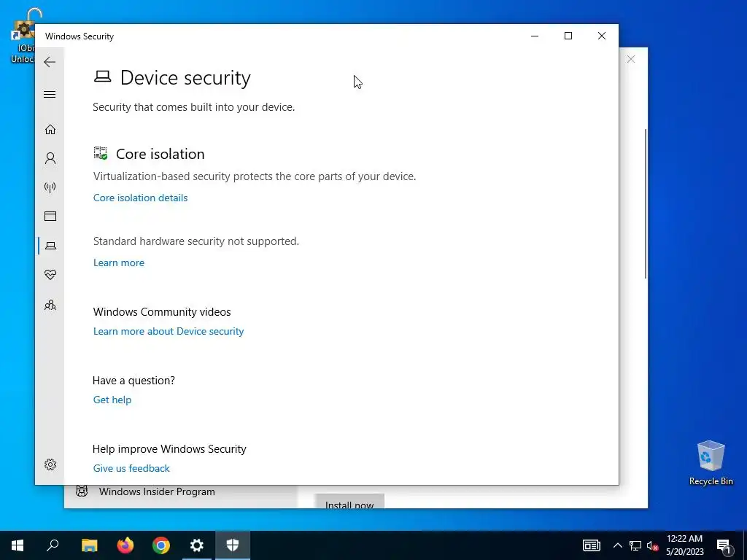
Task: Click 'Windows Community videos' heading
Action: coord(162,312)
